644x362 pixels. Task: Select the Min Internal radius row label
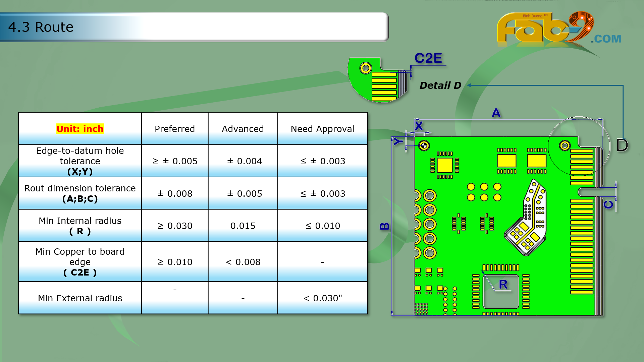pos(80,226)
